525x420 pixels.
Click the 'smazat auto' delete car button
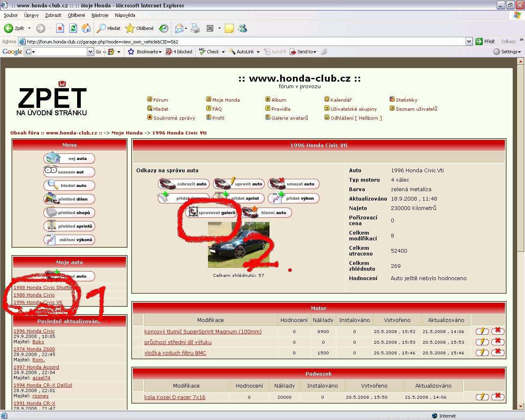pos(294,184)
